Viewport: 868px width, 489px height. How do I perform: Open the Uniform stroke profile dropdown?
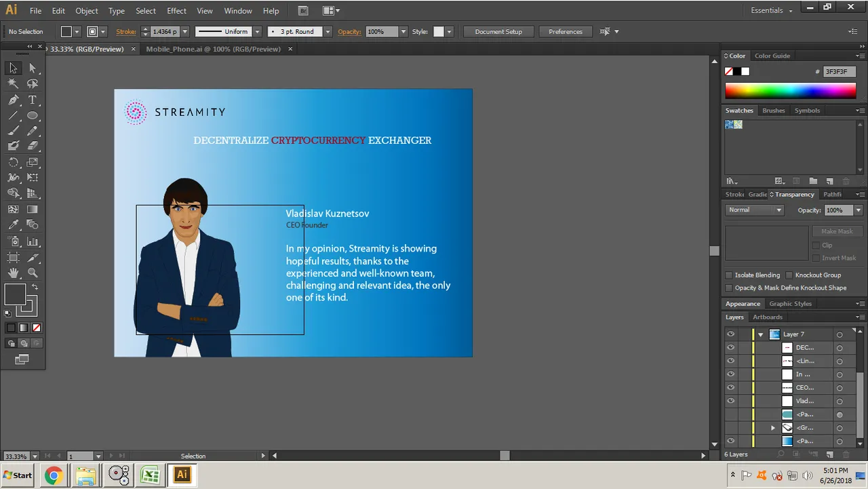[257, 32]
